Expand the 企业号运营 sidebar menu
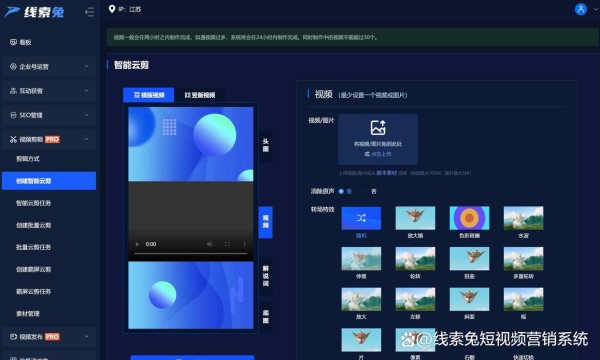The height and width of the screenshot is (360, 600). (49, 67)
